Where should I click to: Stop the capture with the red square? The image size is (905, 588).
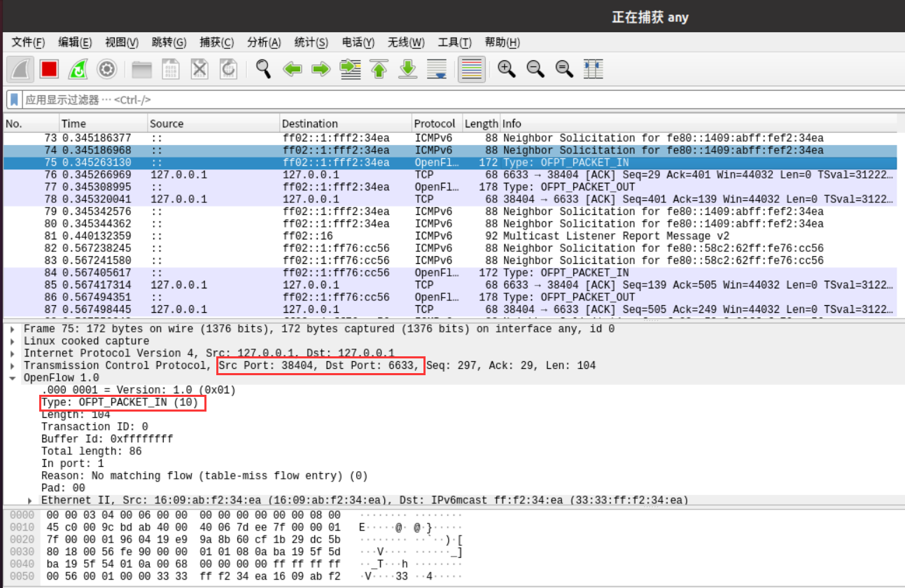[x=49, y=69]
